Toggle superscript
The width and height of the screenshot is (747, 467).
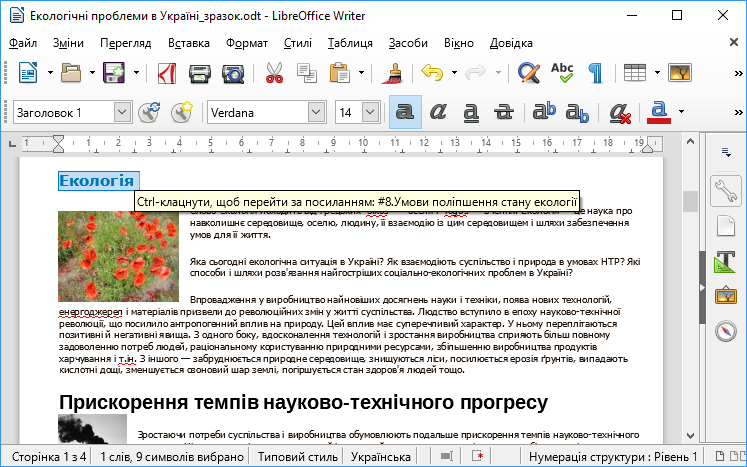coord(544,112)
